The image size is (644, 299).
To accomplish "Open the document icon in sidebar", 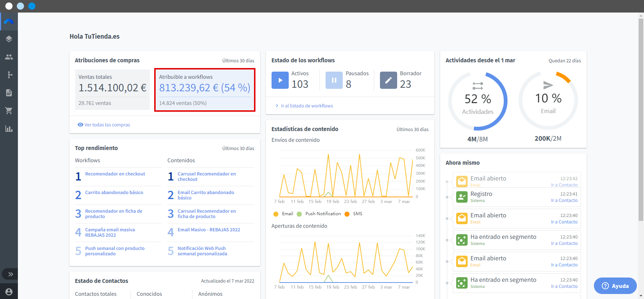I will (x=9, y=93).
